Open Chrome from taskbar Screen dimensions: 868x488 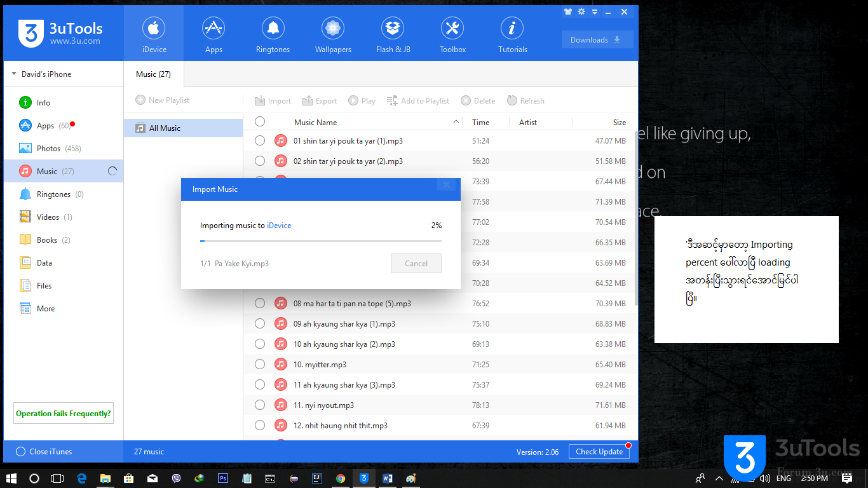(341, 478)
